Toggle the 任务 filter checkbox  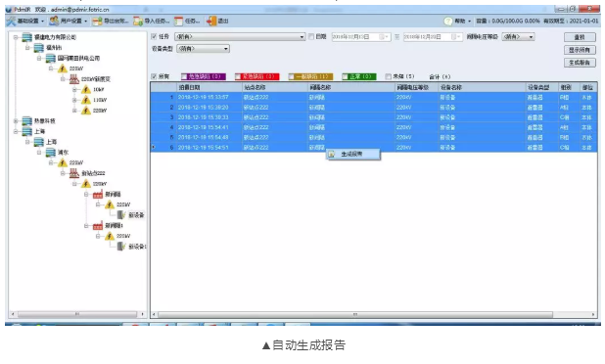pos(154,36)
